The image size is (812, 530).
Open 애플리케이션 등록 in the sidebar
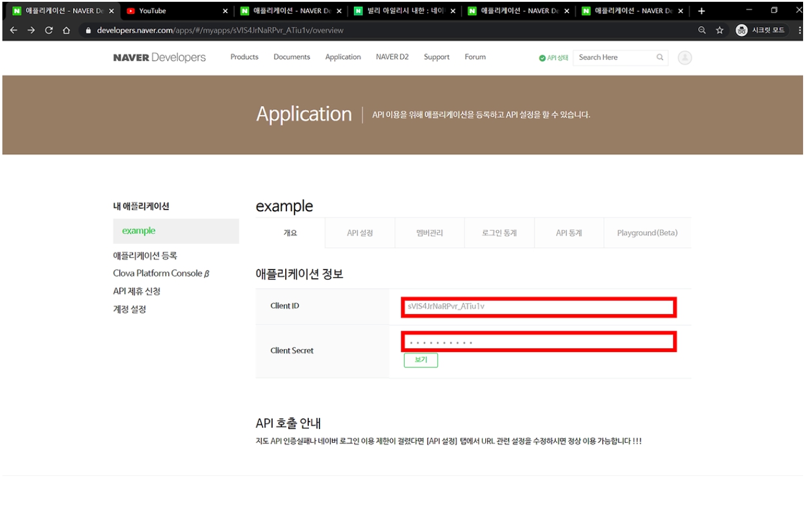click(x=145, y=256)
